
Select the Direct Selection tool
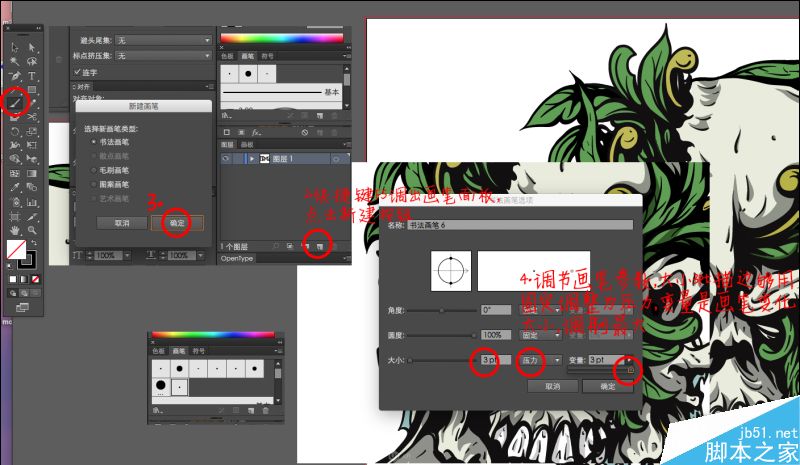(32, 47)
